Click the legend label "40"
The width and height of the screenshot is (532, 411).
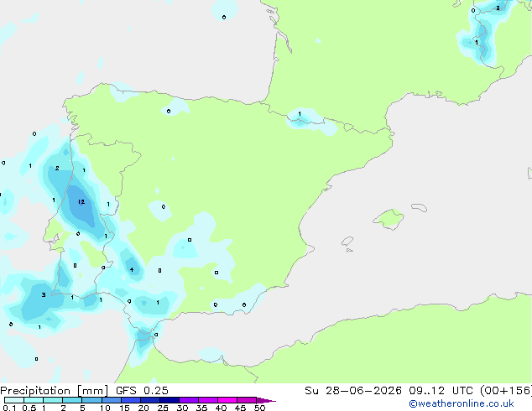pyautogui.click(x=221, y=408)
